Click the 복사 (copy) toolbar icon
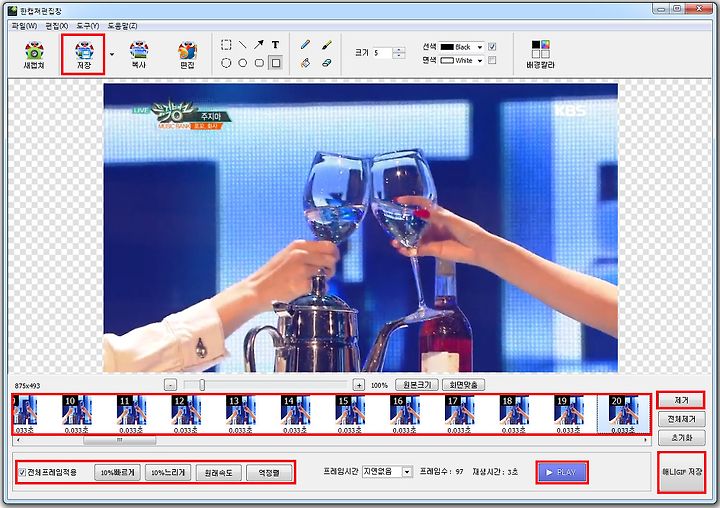The image size is (720, 508). click(138, 55)
